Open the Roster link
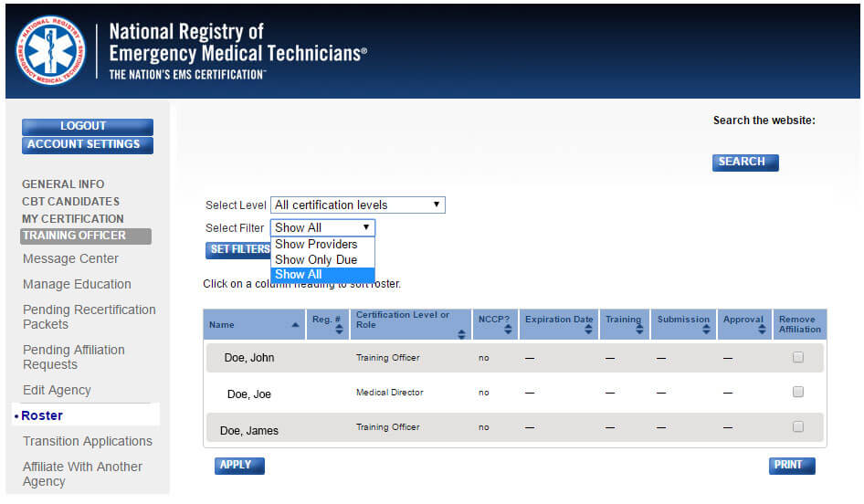Image resolution: width=864 pixels, height=504 pixels. click(42, 415)
